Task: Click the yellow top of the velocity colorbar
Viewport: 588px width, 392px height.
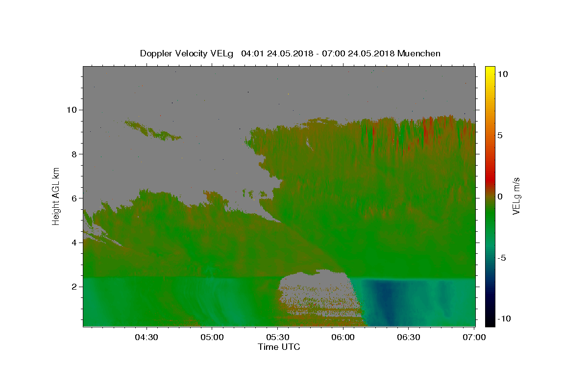Action: tap(490, 71)
